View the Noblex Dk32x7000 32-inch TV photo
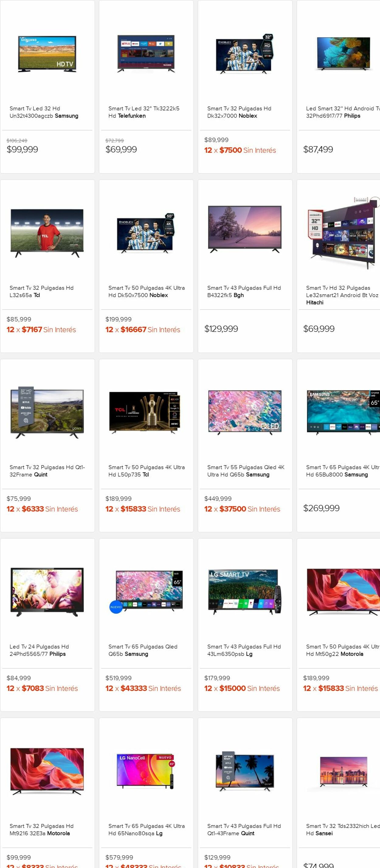 245,54
